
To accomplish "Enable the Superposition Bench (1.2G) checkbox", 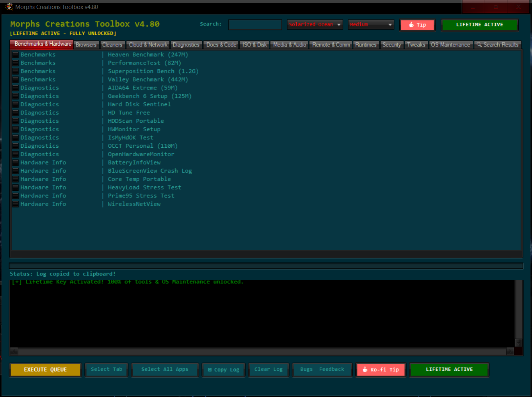I will pos(16,72).
